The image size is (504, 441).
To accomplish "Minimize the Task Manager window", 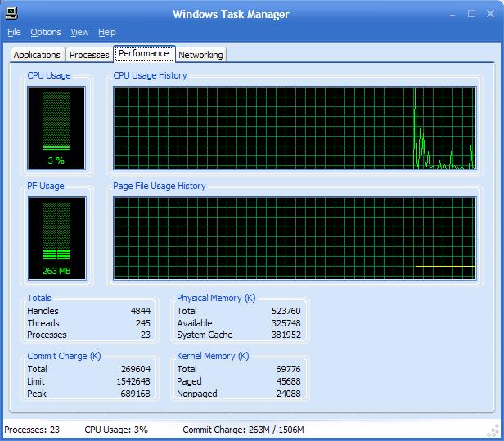I will coord(452,14).
